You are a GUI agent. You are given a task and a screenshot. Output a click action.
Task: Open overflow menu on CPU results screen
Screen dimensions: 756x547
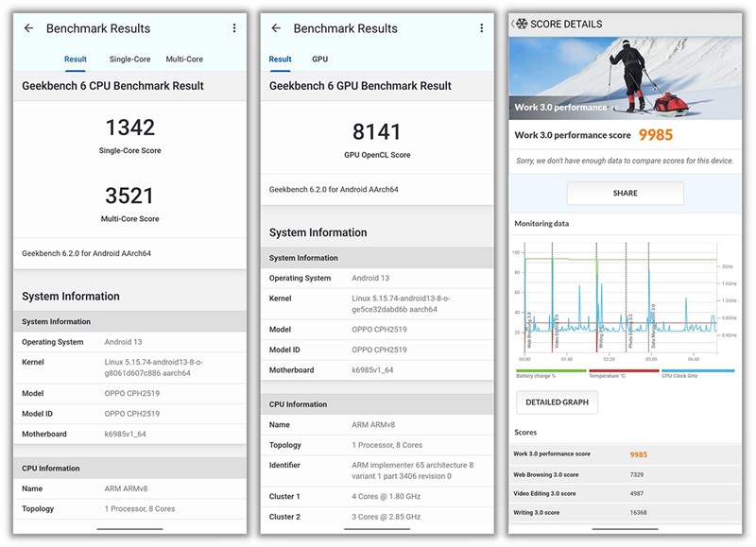(x=234, y=28)
